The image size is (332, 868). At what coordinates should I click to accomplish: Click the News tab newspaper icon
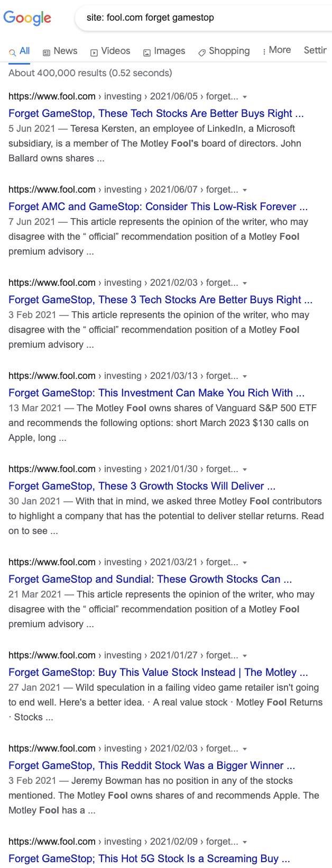coord(47,52)
